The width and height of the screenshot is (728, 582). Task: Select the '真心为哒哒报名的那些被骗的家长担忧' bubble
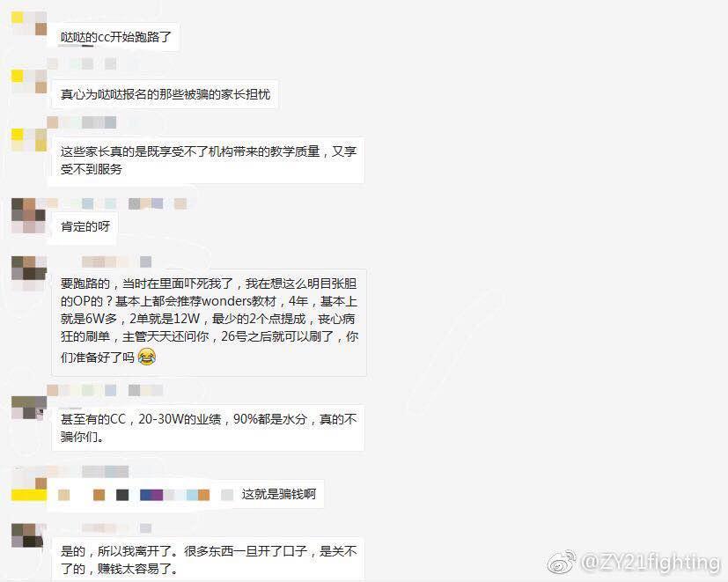tap(164, 94)
